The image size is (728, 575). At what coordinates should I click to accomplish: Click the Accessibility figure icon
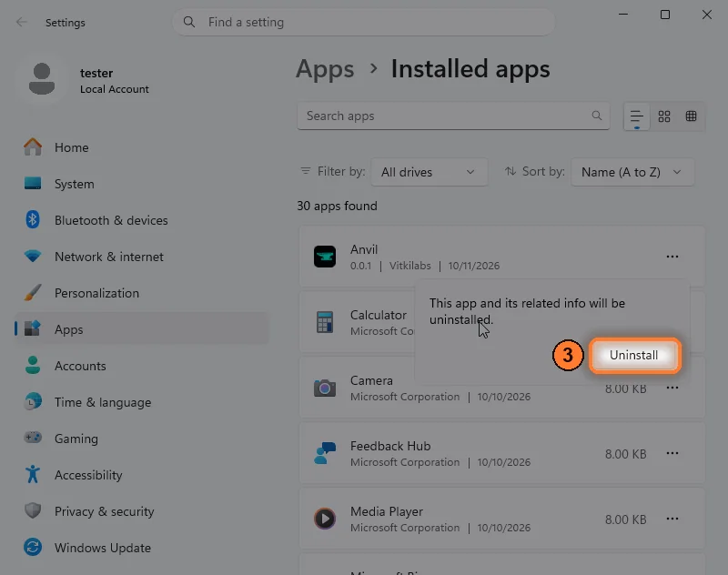(x=33, y=474)
